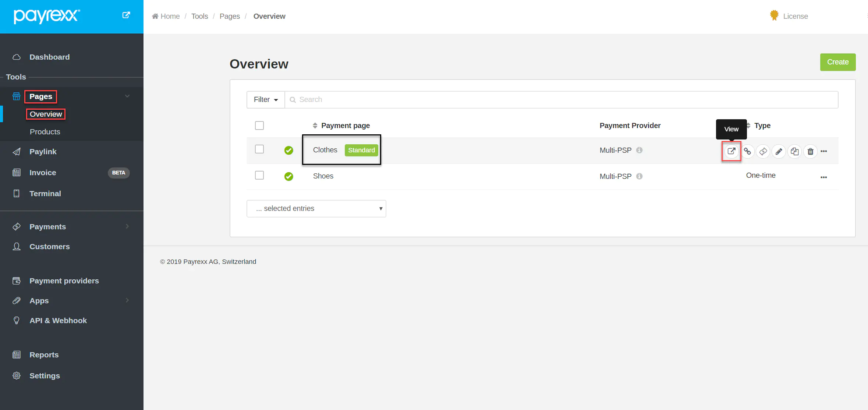Click the Search input field
Image resolution: width=868 pixels, height=410 pixels.
pos(561,99)
